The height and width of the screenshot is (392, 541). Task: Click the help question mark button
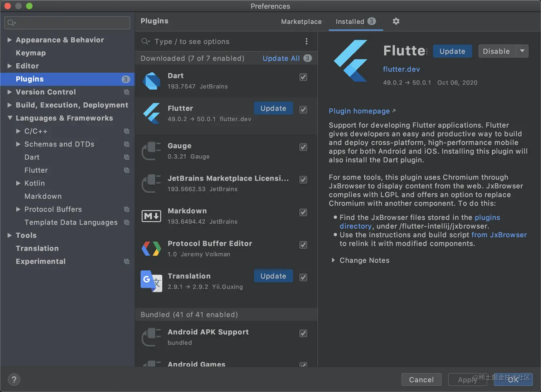14,379
